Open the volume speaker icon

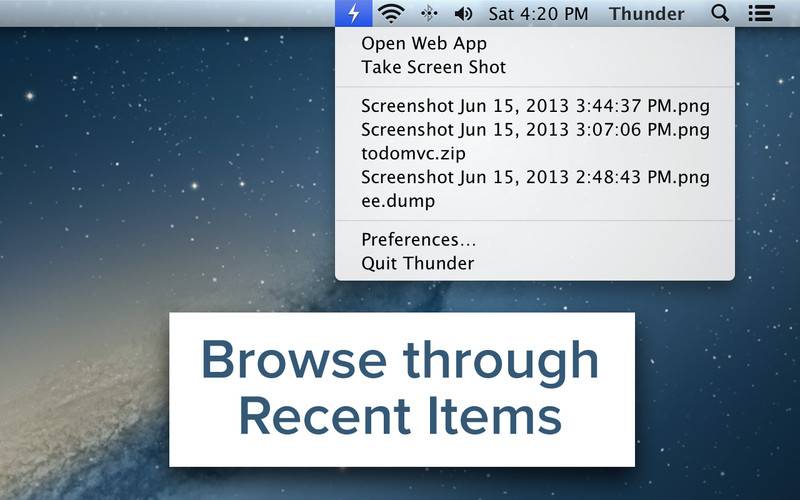(463, 14)
